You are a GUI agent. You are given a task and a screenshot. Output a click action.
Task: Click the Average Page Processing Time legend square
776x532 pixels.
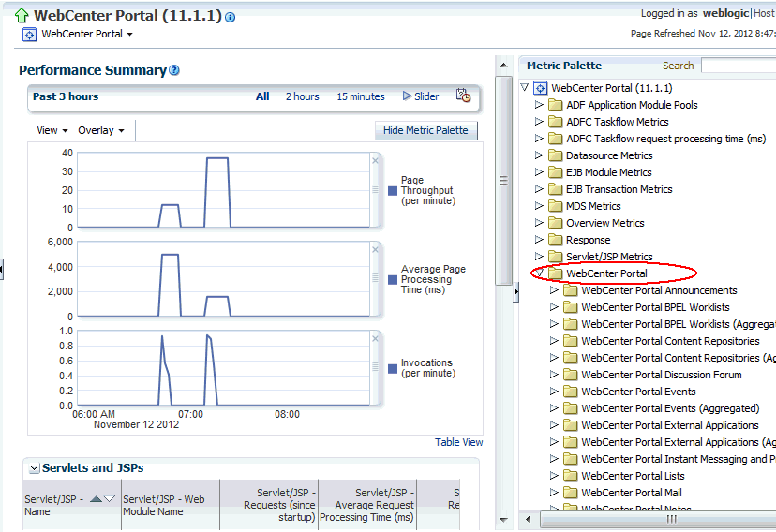(x=393, y=280)
